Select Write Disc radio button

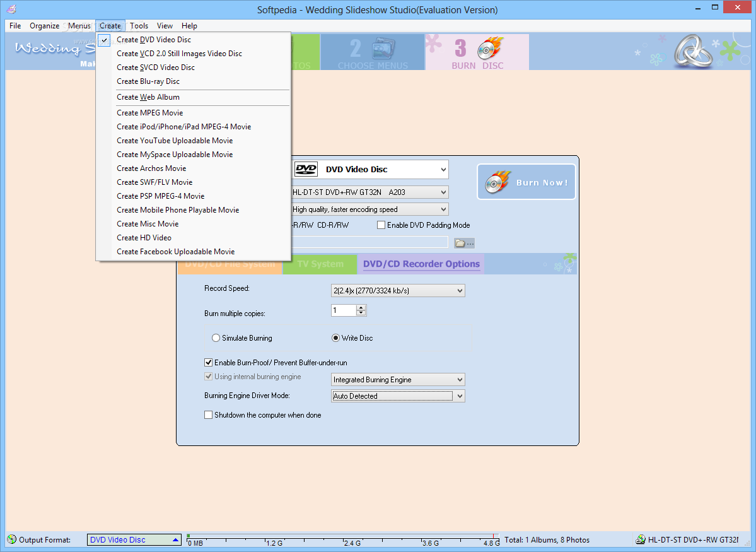click(335, 338)
